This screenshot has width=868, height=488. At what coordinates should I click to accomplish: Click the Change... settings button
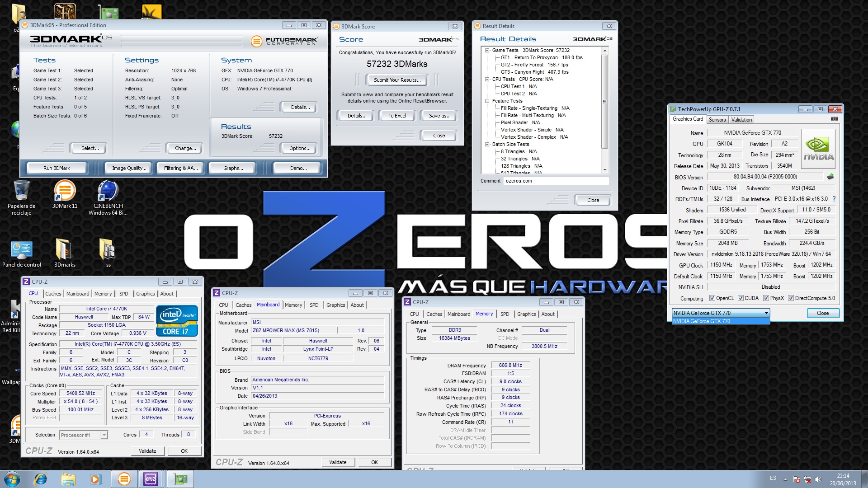tap(185, 148)
